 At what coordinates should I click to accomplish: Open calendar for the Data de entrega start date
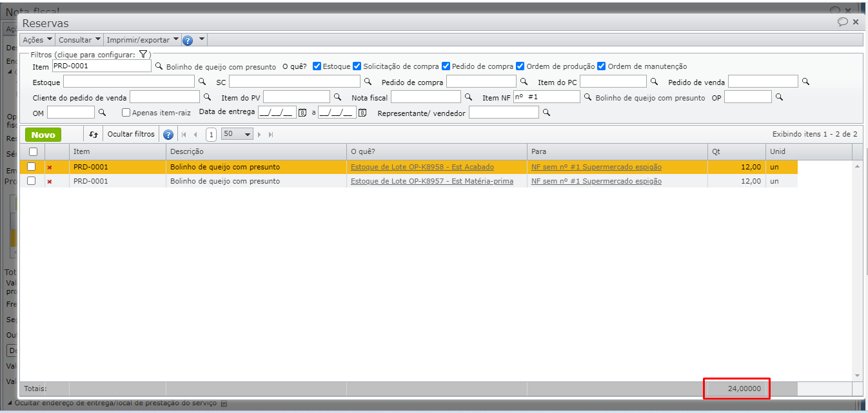pyautogui.click(x=302, y=113)
